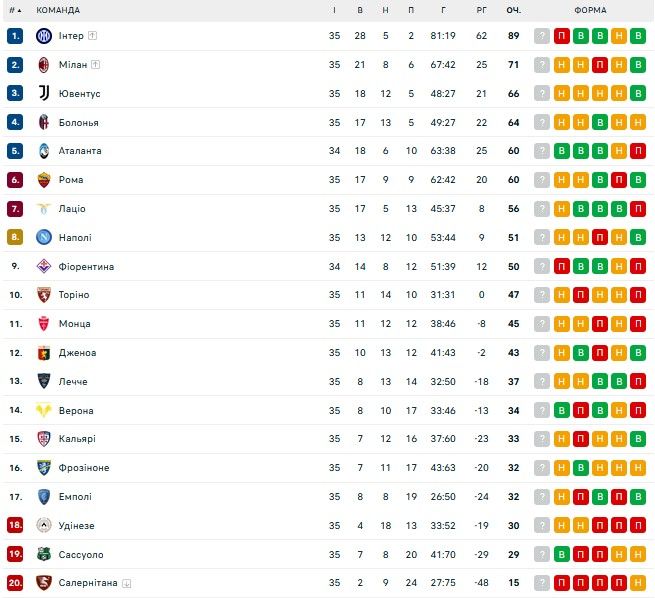Sort standings by ОЧ. points column
Screen dimensions: 655x598
click(x=513, y=10)
